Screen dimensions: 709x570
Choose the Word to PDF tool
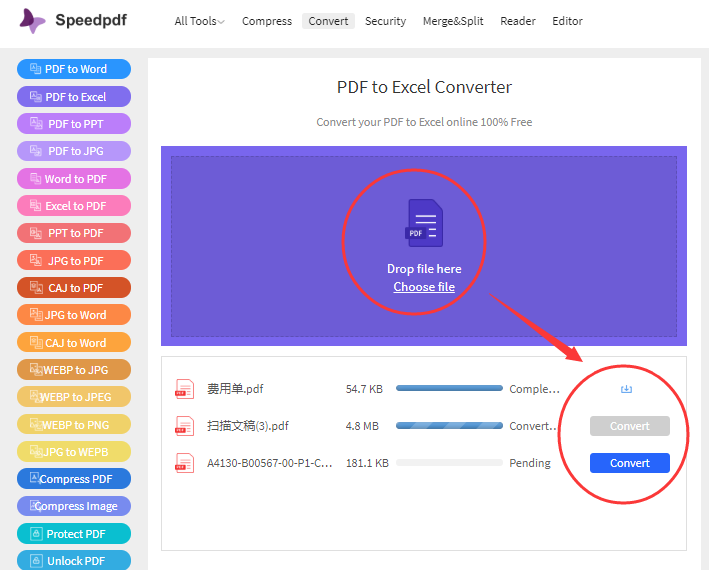pyautogui.click(x=74, y=179)
